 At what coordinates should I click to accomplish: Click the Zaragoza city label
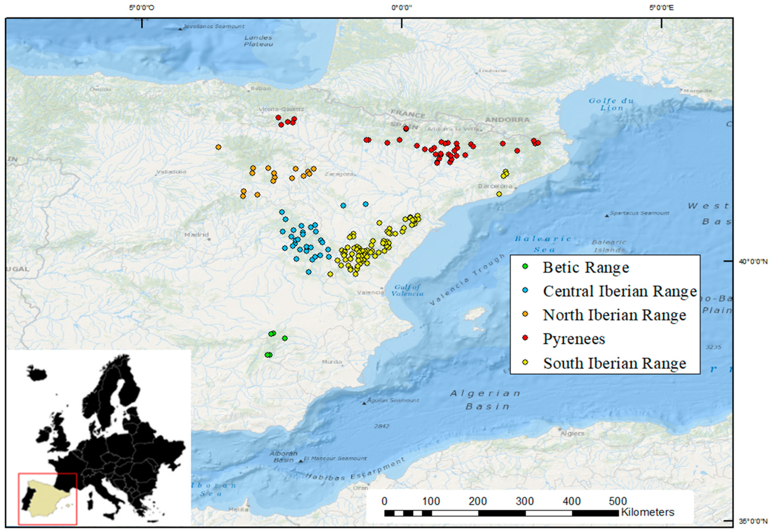339,174
